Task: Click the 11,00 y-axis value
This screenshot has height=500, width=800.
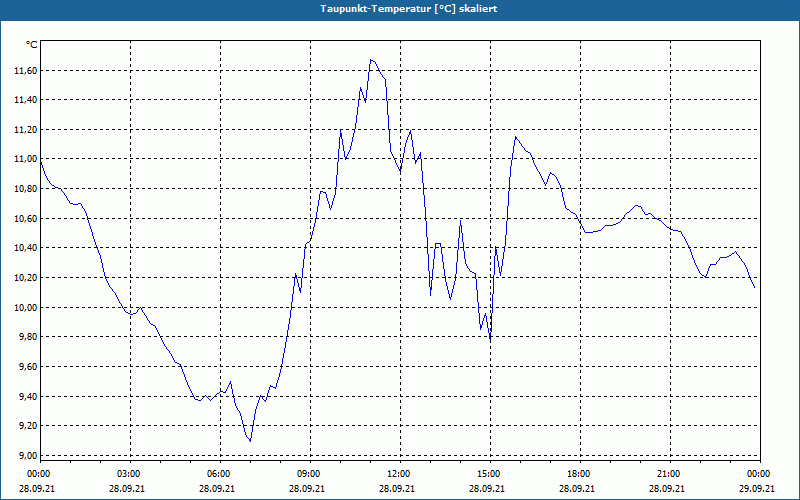Action: 26,159
